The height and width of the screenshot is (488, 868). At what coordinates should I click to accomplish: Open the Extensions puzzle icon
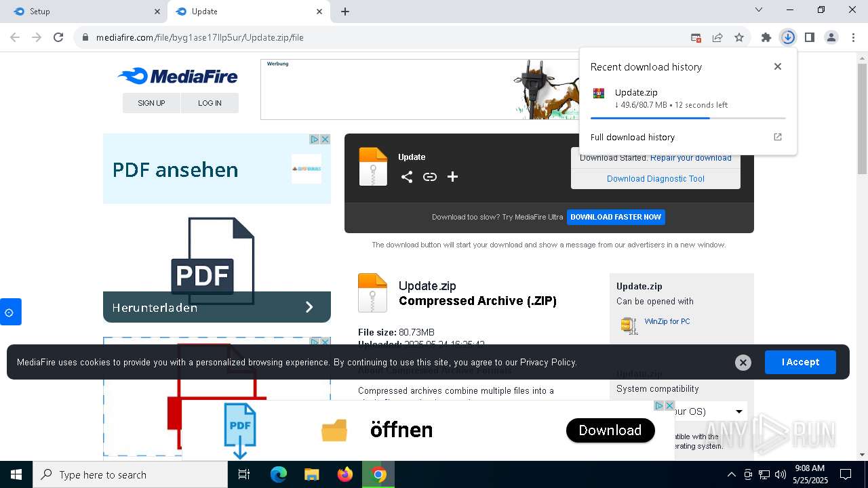766,37
